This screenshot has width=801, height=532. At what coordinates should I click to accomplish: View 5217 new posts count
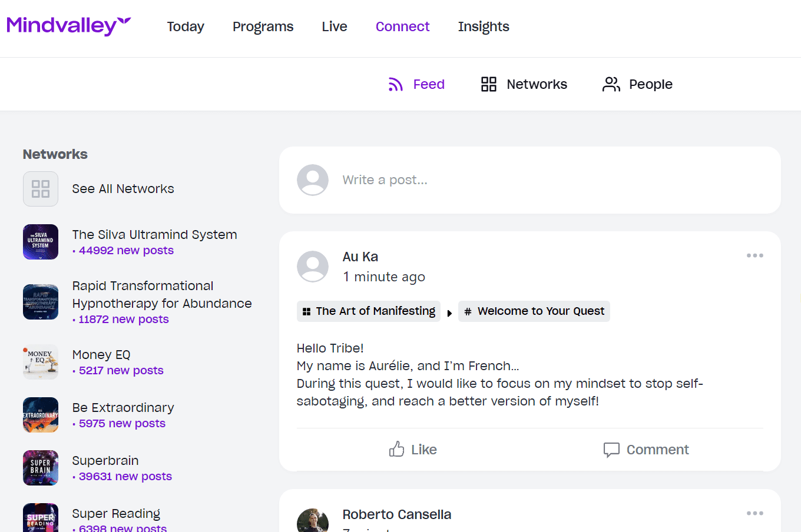pos(121,370)
